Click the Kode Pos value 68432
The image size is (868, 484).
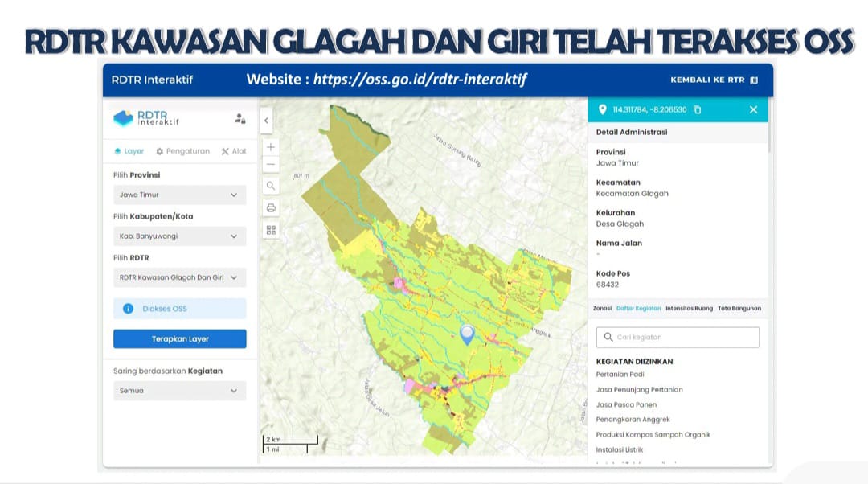(608, 285)
